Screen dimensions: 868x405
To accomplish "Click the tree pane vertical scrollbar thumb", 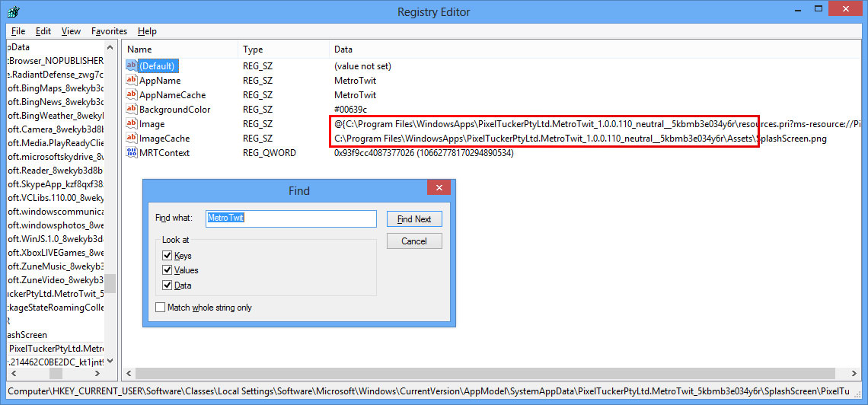I will [110, 283].
